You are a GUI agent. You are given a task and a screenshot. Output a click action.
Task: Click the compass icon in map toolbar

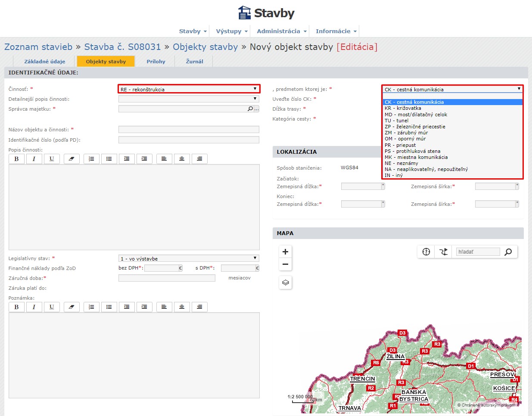pos(426,252)
